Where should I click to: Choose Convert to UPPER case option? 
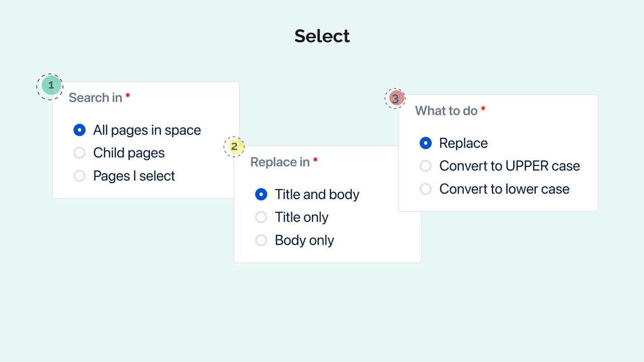[x=426, y=166]
